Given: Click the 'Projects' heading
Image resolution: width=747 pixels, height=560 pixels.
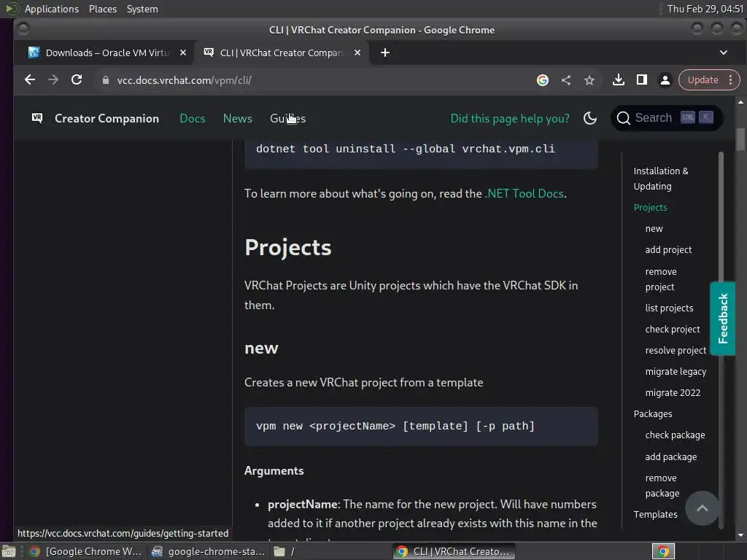Looking at the screenshot, I should pos(287,248).
